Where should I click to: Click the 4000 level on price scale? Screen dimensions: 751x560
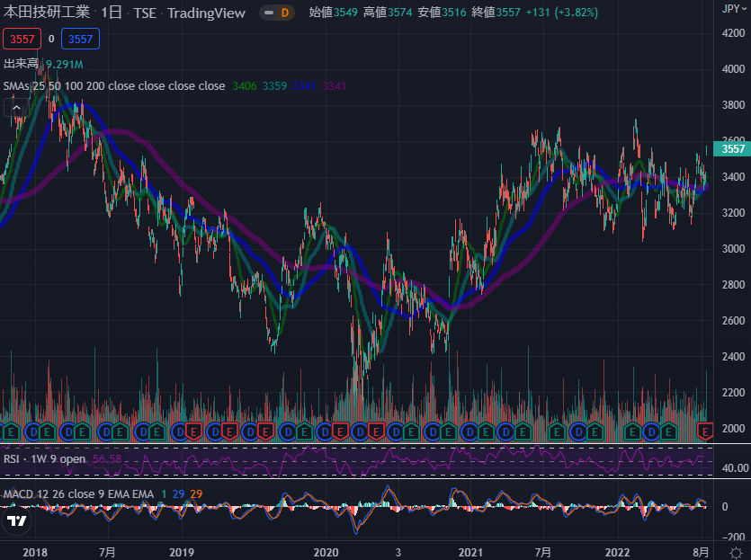[x=734, y=69]
